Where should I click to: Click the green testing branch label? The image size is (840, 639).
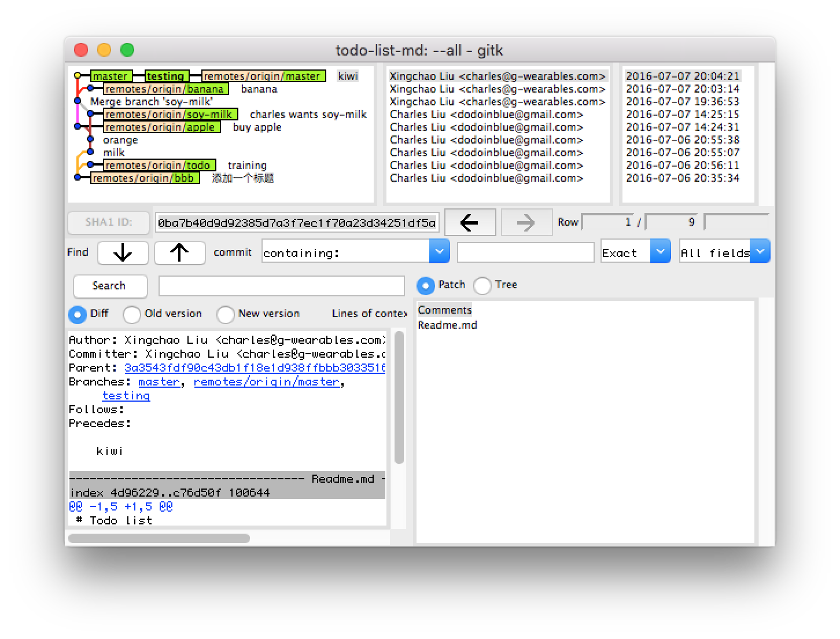pos(165,76)
